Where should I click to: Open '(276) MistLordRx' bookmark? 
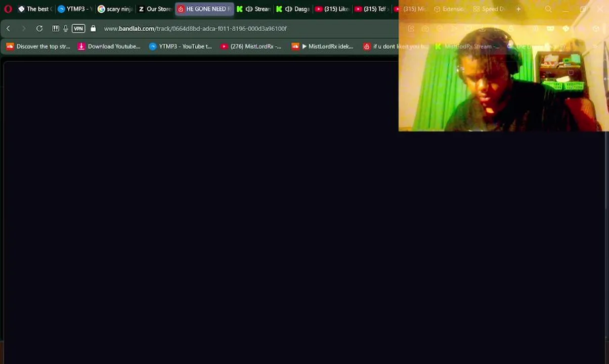tap(251, 47)
